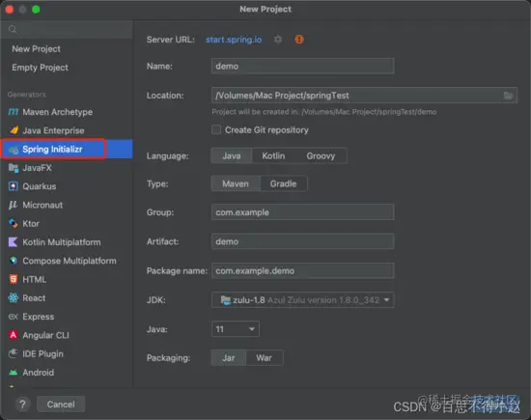Select Groovy as the language

click(x=321, y=155)
